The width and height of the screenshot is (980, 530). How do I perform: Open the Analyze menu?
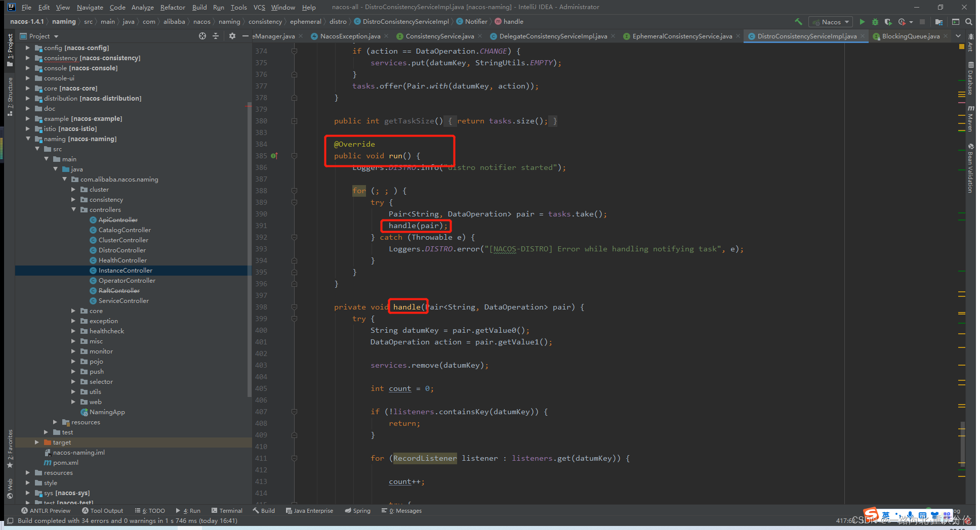tap(142, 7)
